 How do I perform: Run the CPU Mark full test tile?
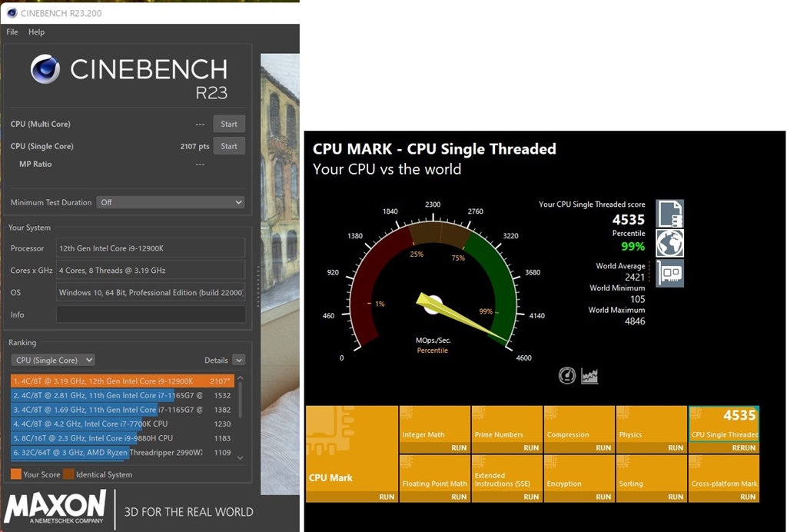tap(352, 454)
